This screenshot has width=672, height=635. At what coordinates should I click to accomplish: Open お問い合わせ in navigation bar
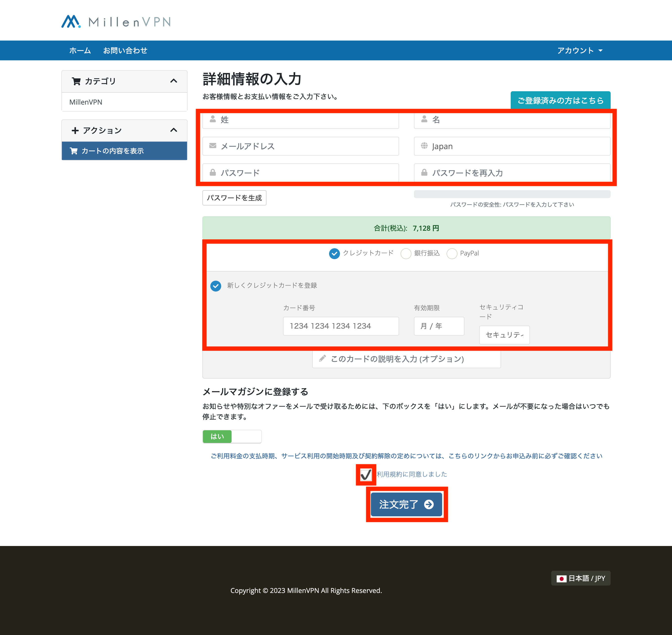click(x=125, y=50)
